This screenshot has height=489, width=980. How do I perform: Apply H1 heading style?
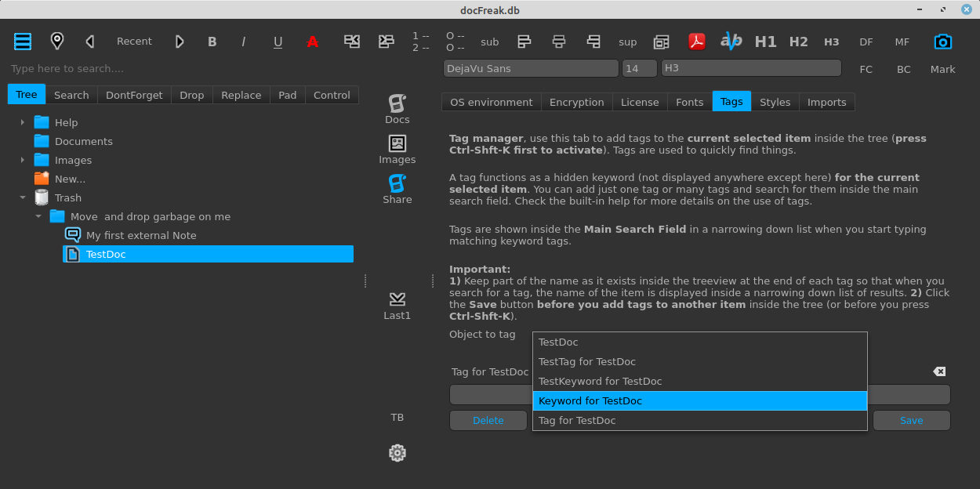click(765, 42)
